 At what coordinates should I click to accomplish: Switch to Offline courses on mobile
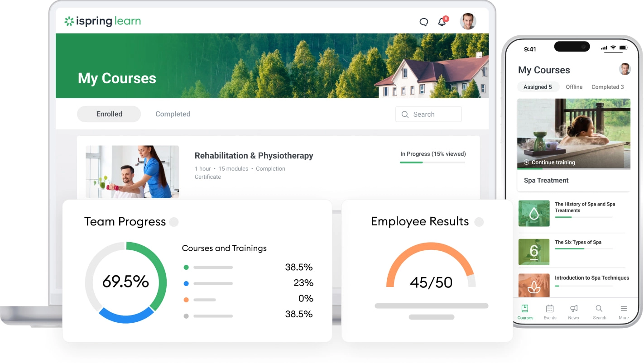[574, 87]
